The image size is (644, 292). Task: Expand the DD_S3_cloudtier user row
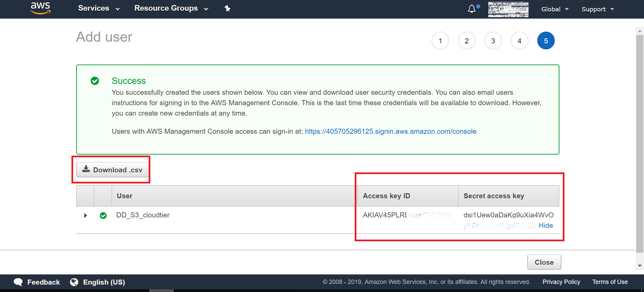pos(86,215)
